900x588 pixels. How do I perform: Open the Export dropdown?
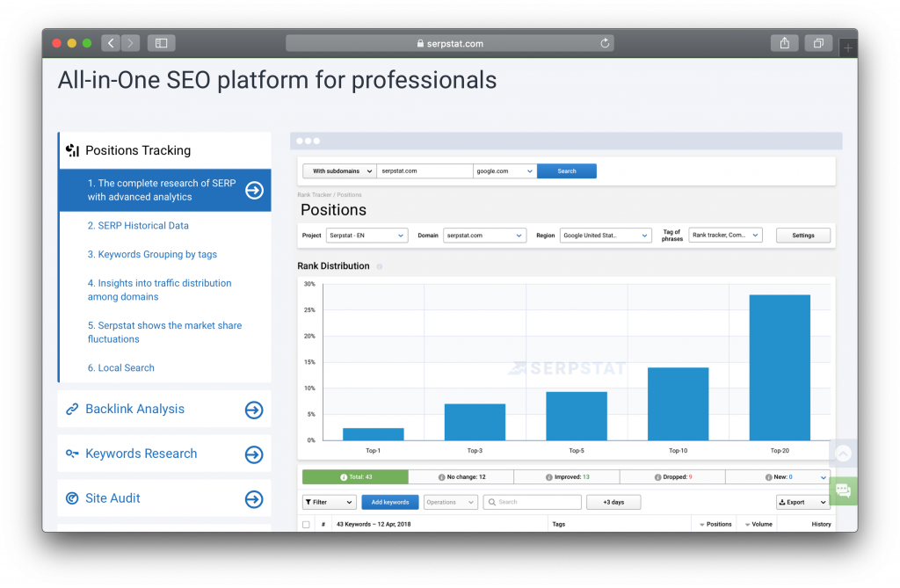pyautogui.click(x=803, y=503)
